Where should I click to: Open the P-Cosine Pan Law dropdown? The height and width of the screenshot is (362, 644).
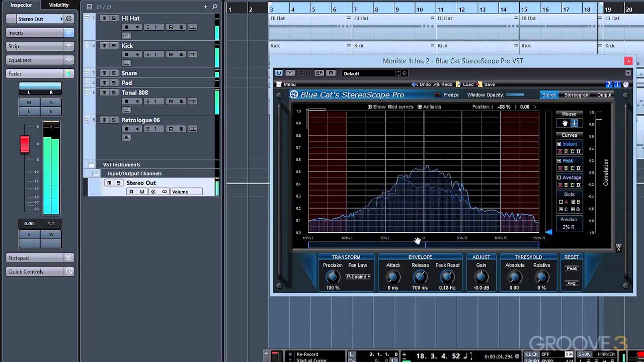[358, 277]
